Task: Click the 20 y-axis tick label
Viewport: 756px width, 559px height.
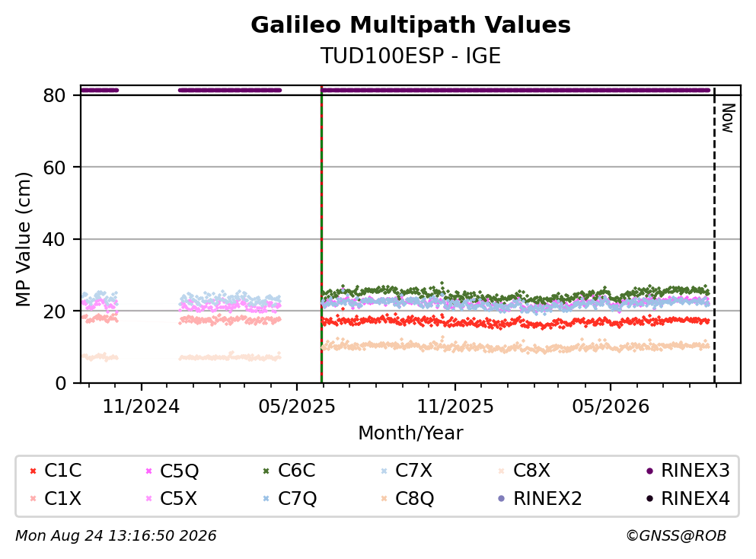Action: [54, 311]
